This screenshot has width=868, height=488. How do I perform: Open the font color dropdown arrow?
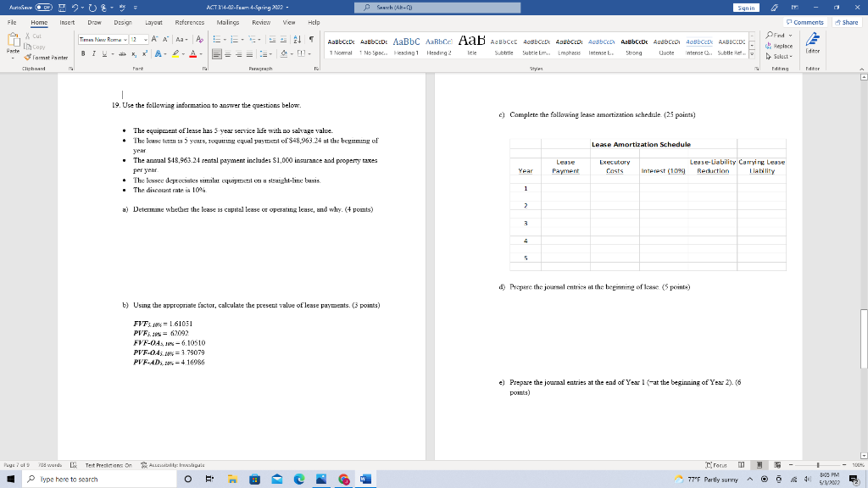(x=200, y=54)
